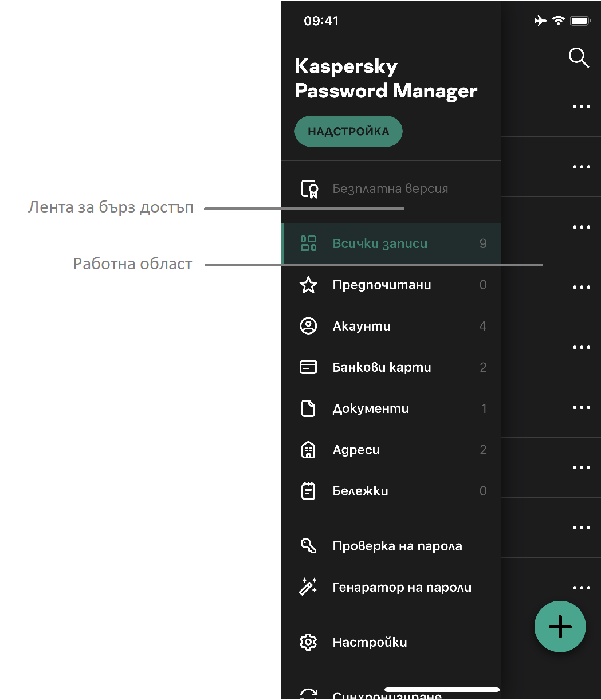601x700 pixels.
Task: Click the Генаратор на пароли wand icon
Action: 308,587
